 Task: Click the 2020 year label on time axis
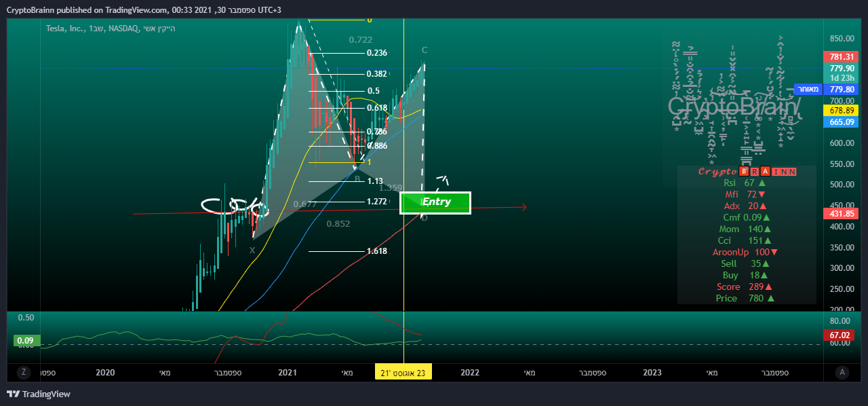[x=105, y=372]
